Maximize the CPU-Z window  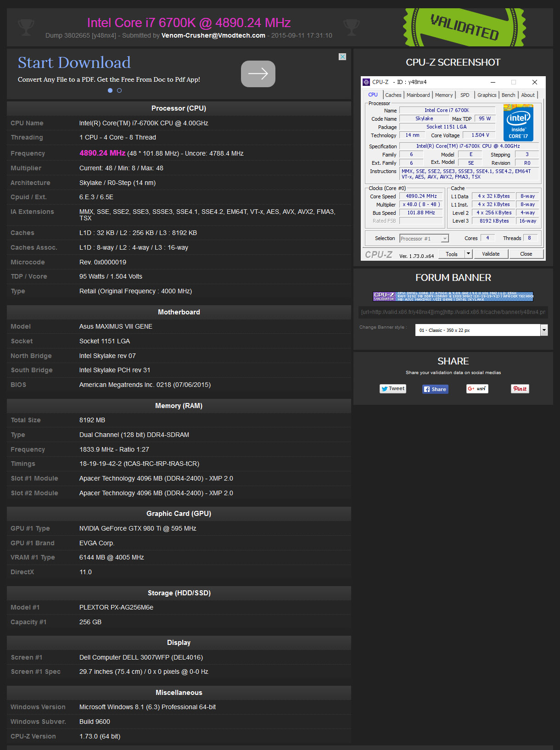tap(514, 82)
